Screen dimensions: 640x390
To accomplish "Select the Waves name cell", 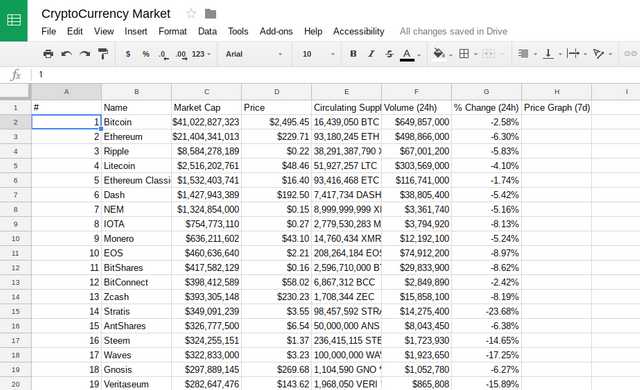I will pyautogui.click(x=136, y=355).
